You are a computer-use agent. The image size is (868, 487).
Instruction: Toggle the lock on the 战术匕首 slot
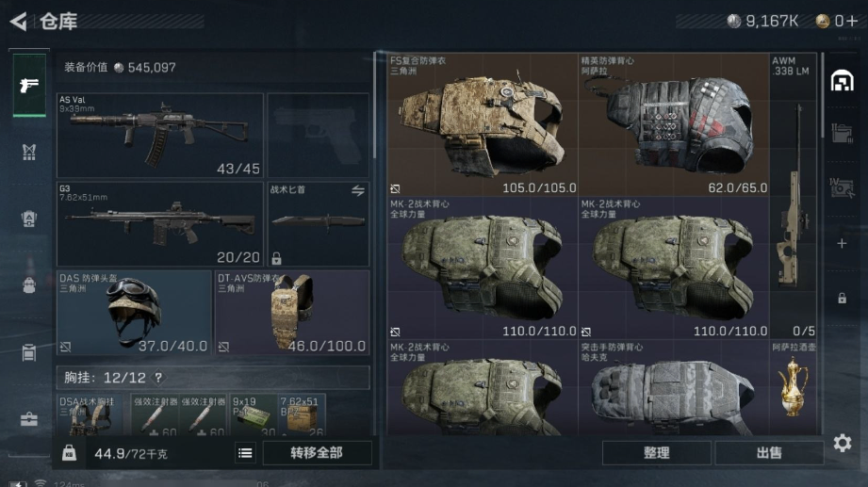276,258
